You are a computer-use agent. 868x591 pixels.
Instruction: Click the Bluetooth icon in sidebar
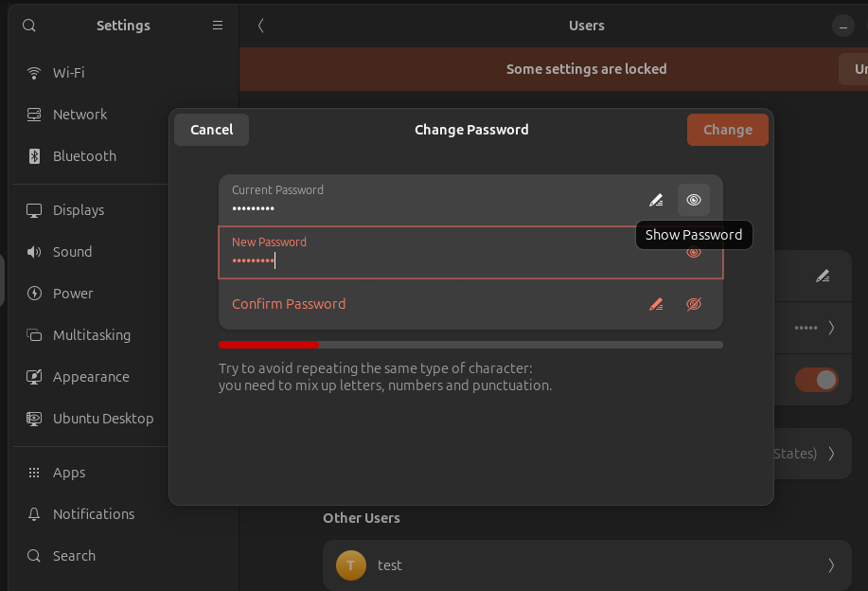(34, 156)
